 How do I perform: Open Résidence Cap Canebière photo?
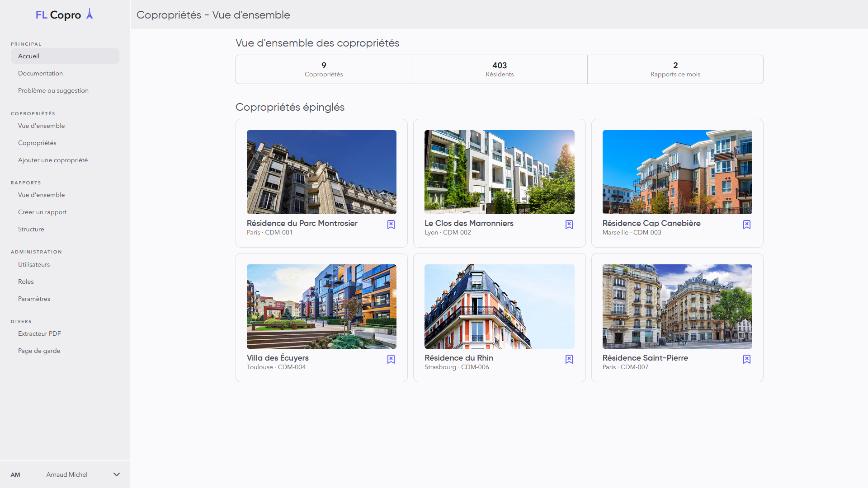point(677,172)
